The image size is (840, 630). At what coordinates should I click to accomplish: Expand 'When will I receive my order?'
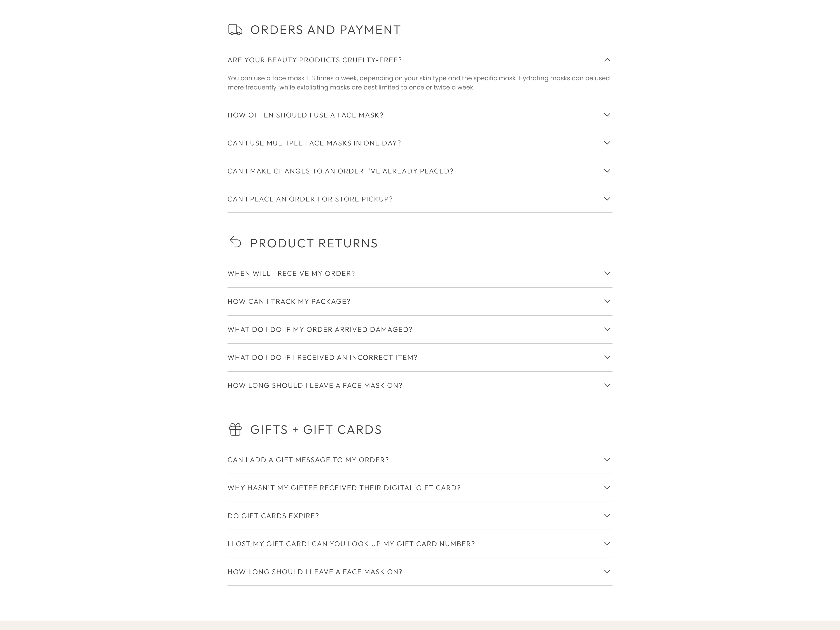[x=291, y=273]
